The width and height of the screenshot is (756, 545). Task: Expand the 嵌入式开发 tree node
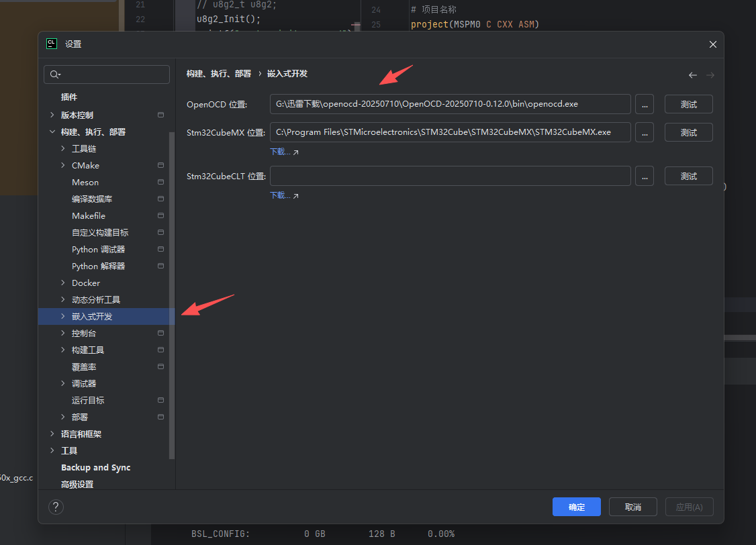tap(62, 316)
